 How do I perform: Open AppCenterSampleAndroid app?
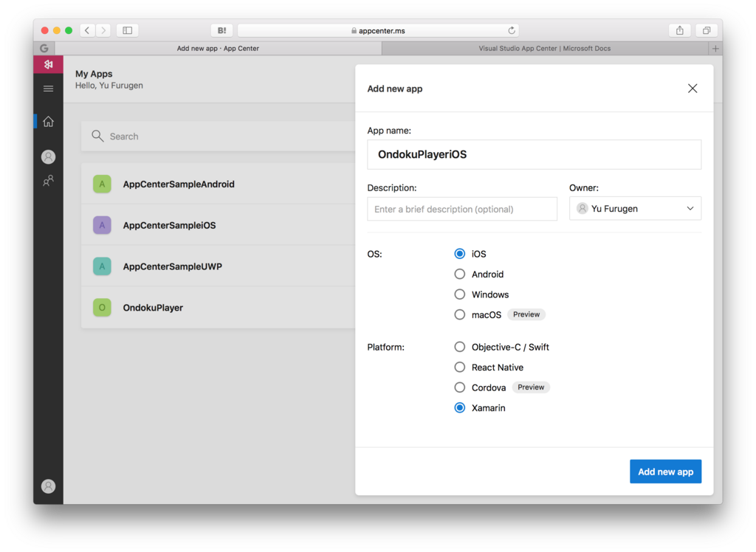click(x=219, y=184)
